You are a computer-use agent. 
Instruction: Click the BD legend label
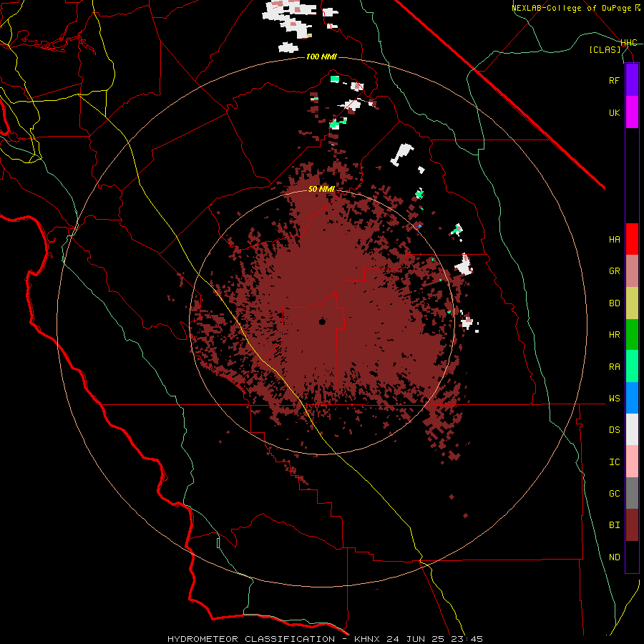(x=614, y=303)
